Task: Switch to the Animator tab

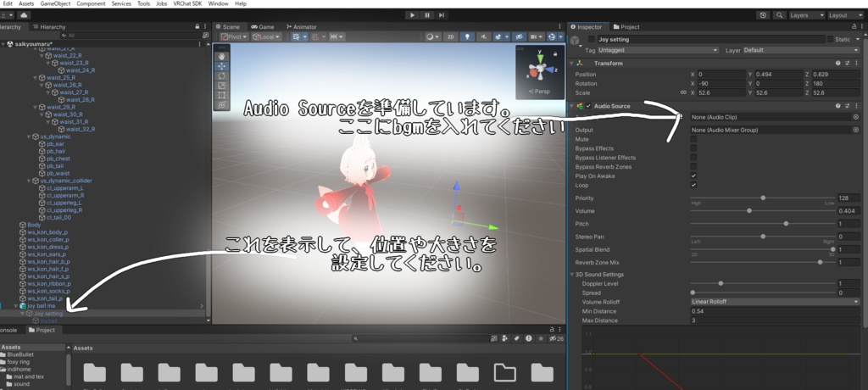Action: (301, 26)
